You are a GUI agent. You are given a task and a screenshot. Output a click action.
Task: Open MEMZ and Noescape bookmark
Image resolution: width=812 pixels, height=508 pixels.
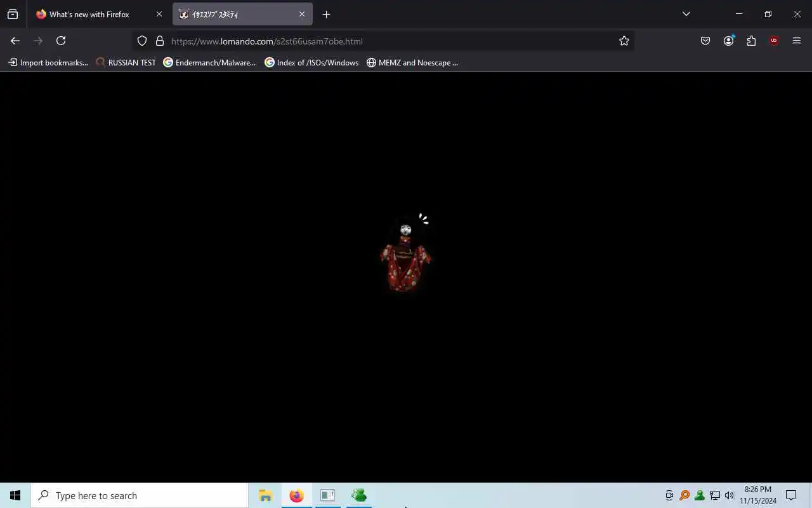(x=412, y=62)
